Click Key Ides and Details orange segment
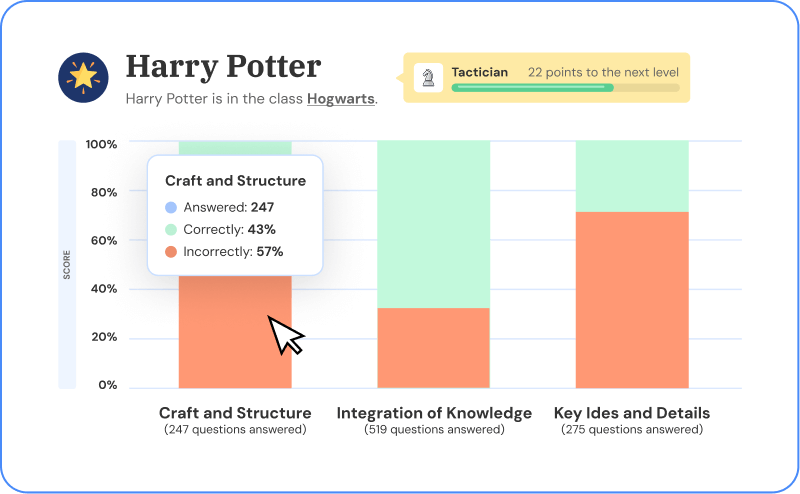800x494 pixels. coord(632,300)
